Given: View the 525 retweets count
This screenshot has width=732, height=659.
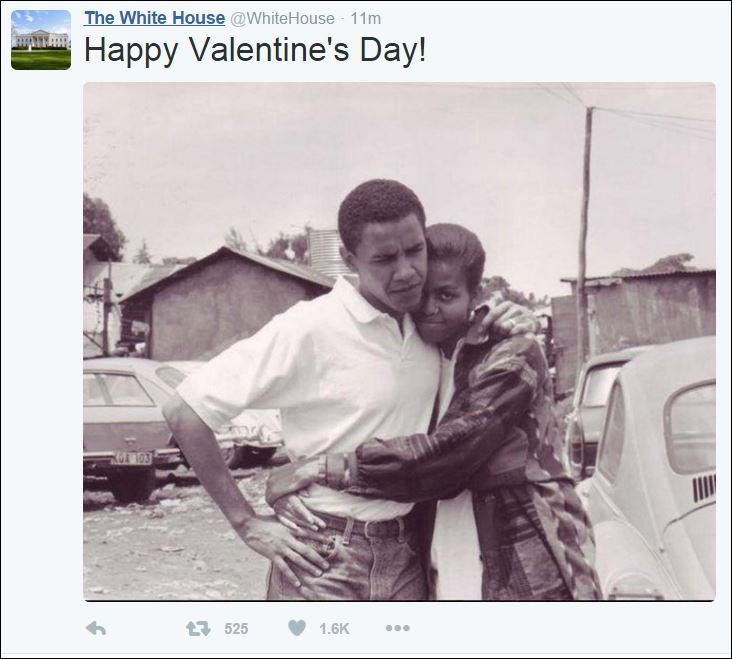Looking at the screenshot, I should click(x=236, y=628).
